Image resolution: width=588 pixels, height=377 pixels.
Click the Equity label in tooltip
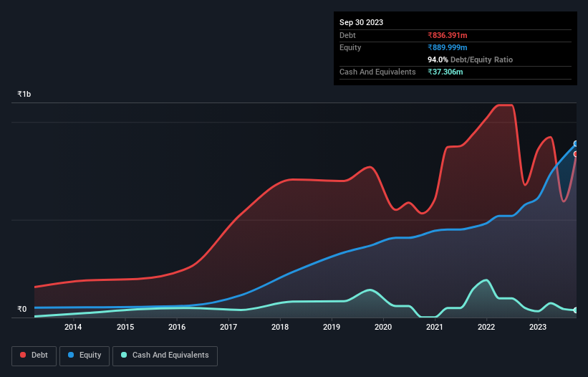[x=350, y=47]
